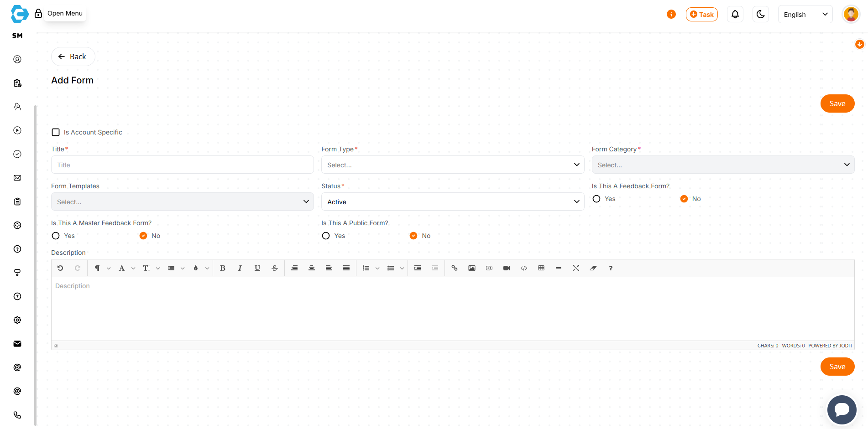The image size is (868, 429).
Task: Select Yes for Is This A Public Form
Action: pyautogui.click(x=326, y=236)
